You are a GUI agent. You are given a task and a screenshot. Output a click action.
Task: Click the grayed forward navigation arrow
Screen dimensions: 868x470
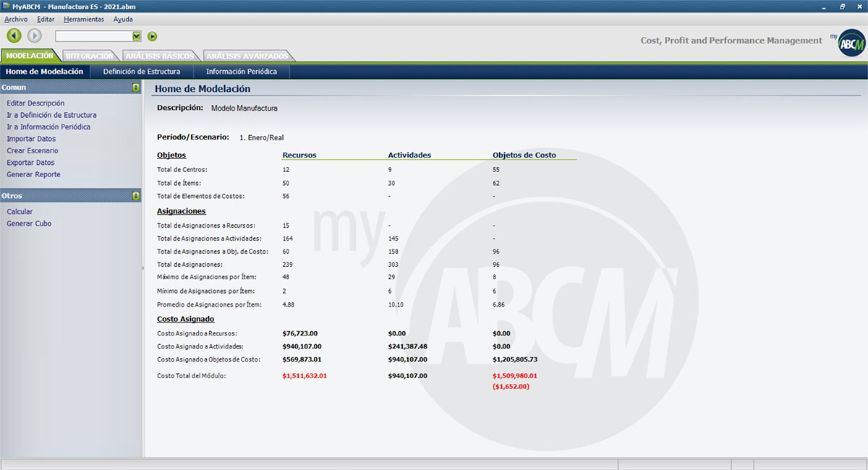click(x=34, y=35)
